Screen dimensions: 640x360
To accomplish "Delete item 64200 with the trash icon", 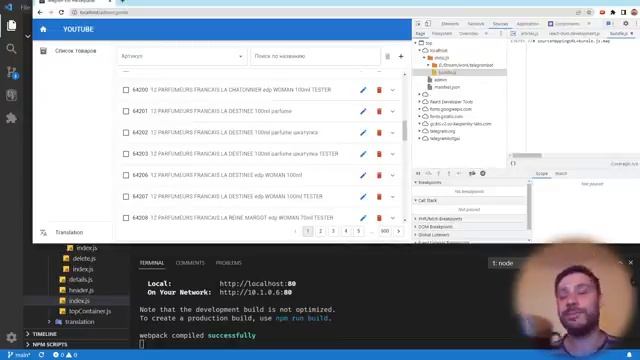I will [379, 90].
